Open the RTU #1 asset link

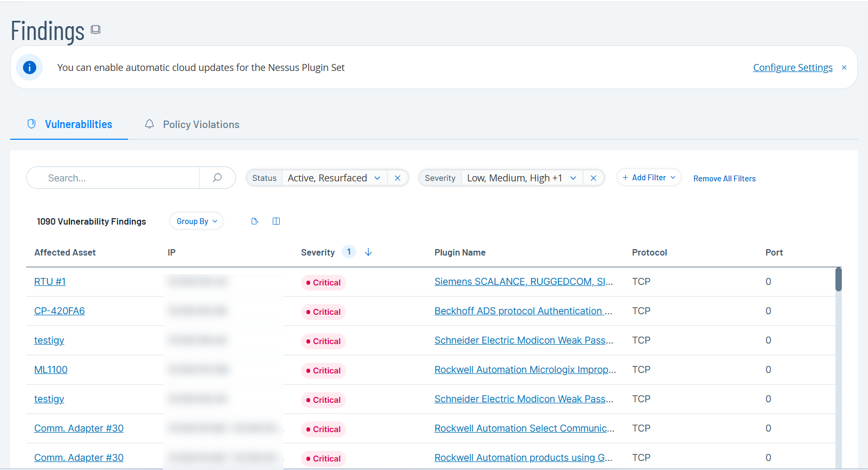click(x=50, y=282)
